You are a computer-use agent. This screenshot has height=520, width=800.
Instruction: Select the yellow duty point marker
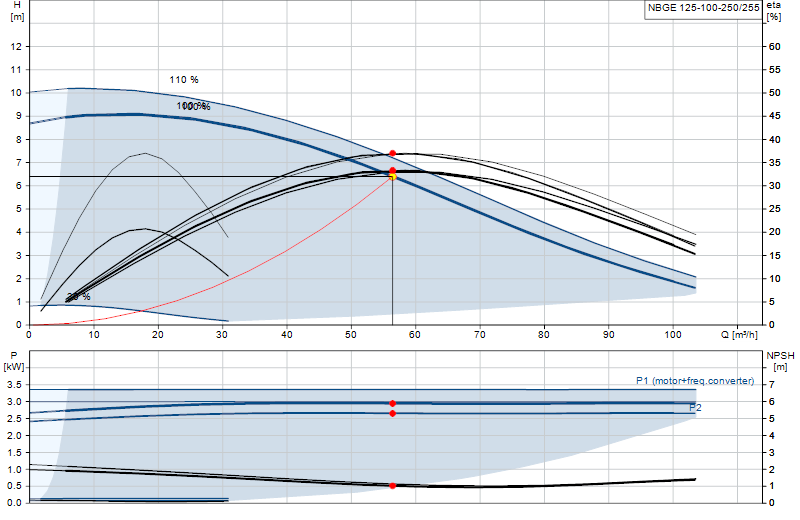click(x=392, y=177)
